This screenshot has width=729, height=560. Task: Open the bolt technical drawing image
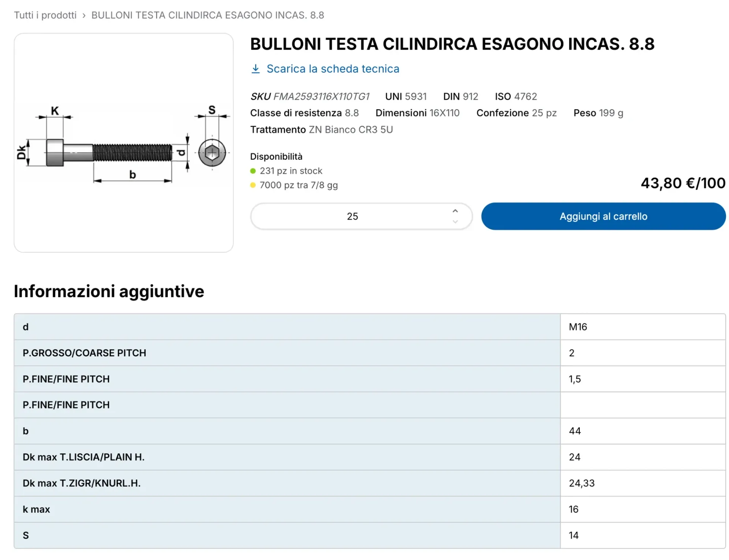click(x=123, y=143)
